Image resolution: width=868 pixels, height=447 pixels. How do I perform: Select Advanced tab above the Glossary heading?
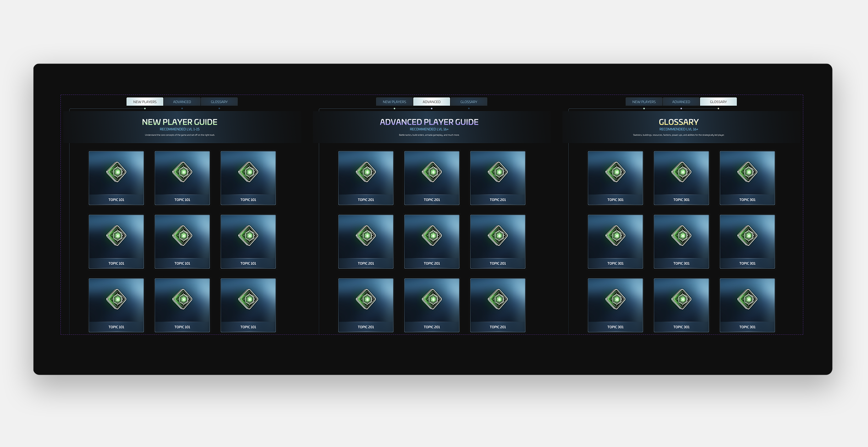pos(681,102)
